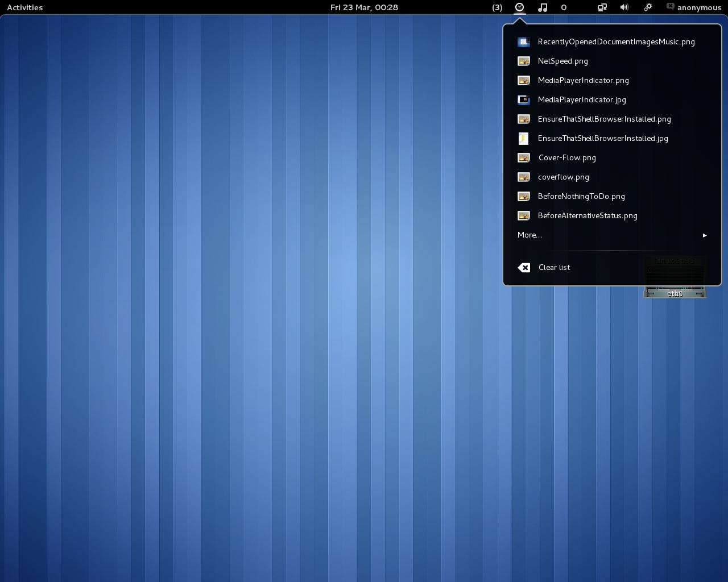
Task: Click the Clear list backspace icon
Action: pos(524,268)
